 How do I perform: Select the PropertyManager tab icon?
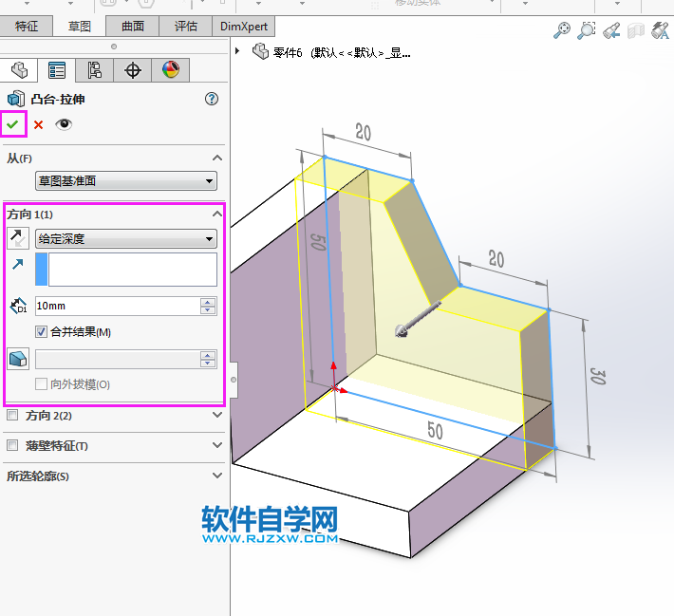[x=57, y=70]
